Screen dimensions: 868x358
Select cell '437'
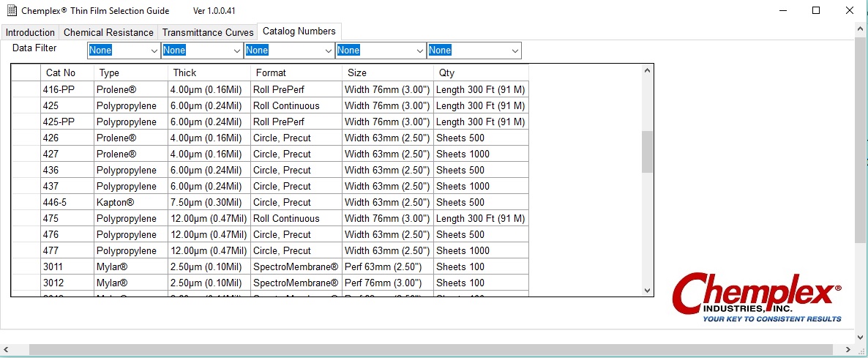tap(67, 185)
